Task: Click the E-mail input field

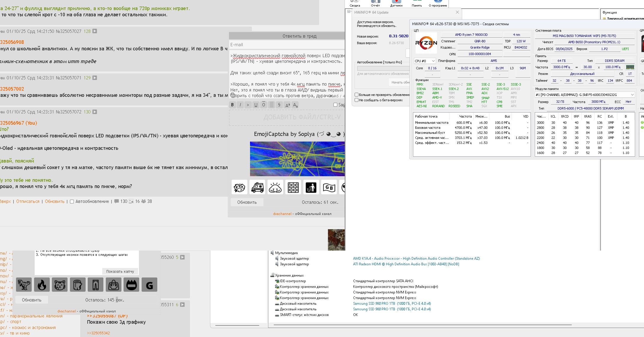Action: click(x=287, y=45)
